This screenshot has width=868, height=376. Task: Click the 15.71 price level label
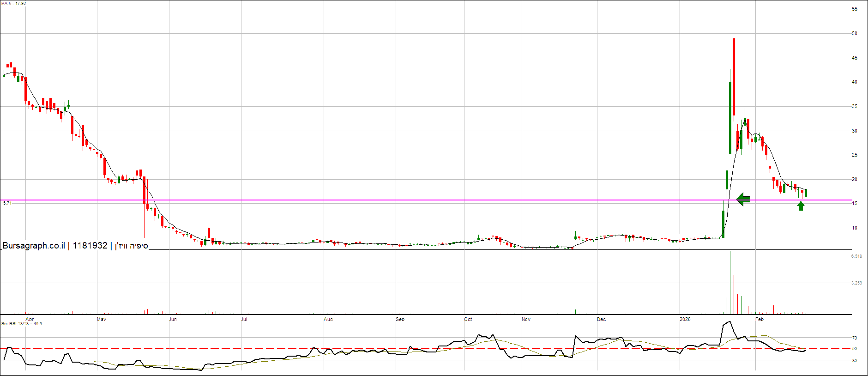click(x=6, y=203)
